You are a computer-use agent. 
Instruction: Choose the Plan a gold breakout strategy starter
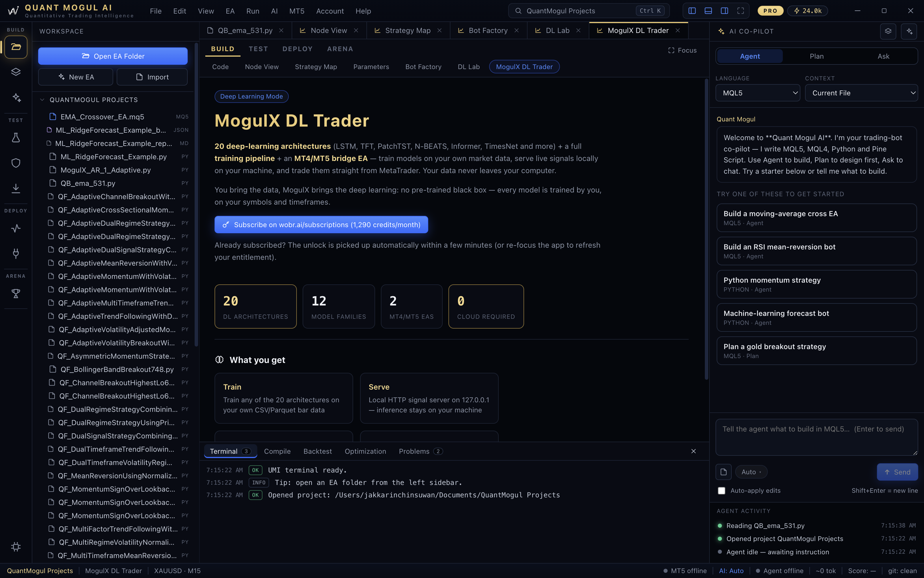point(816,351)
